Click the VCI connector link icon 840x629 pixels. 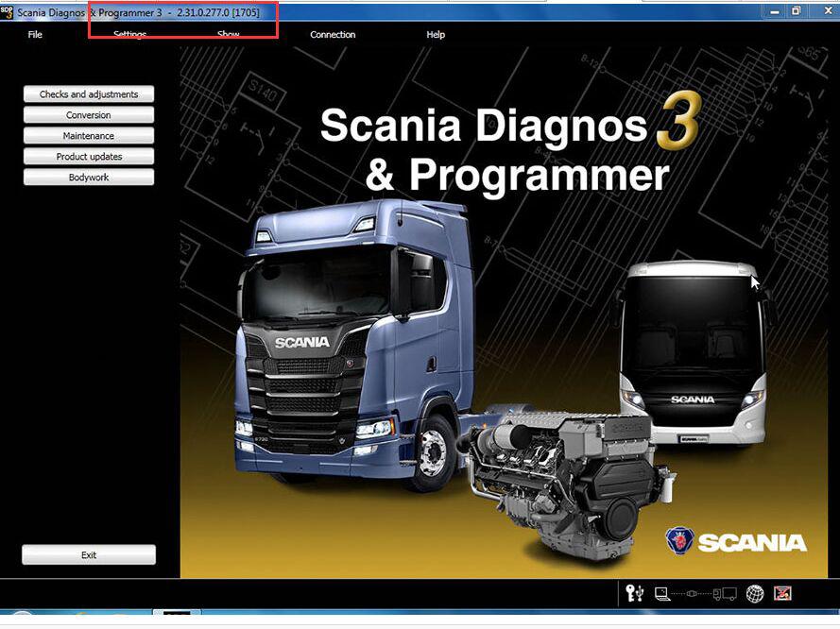coord(694,594)
